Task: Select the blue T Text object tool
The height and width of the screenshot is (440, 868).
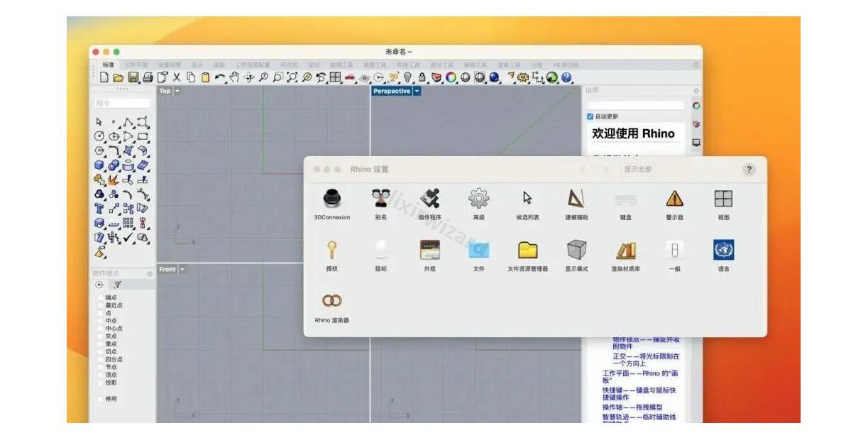Action: click(x=99, y=208)
